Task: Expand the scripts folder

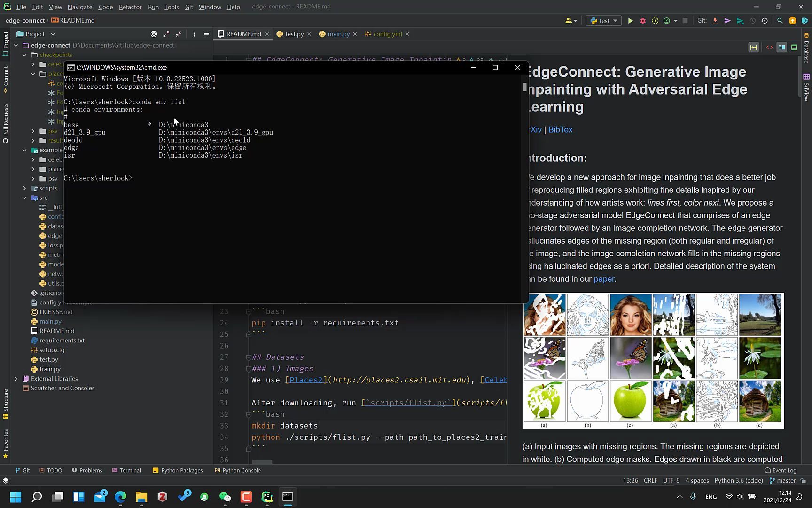Action: point(24,188)
